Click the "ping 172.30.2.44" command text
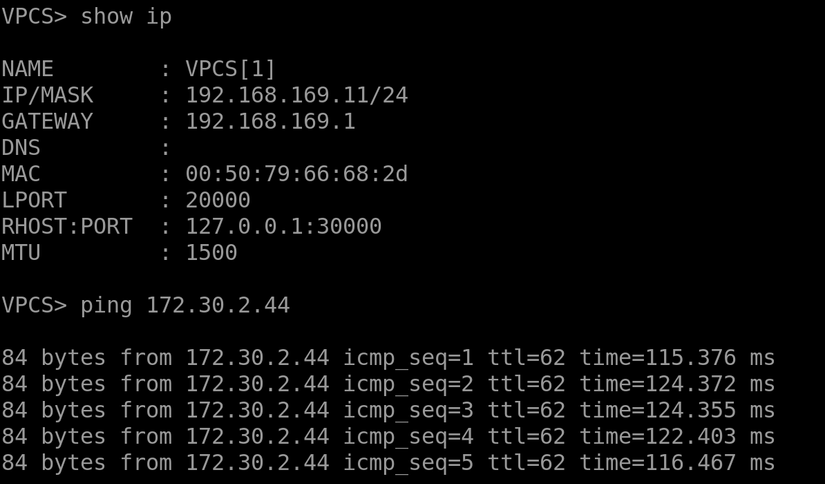 pos(185,305)
